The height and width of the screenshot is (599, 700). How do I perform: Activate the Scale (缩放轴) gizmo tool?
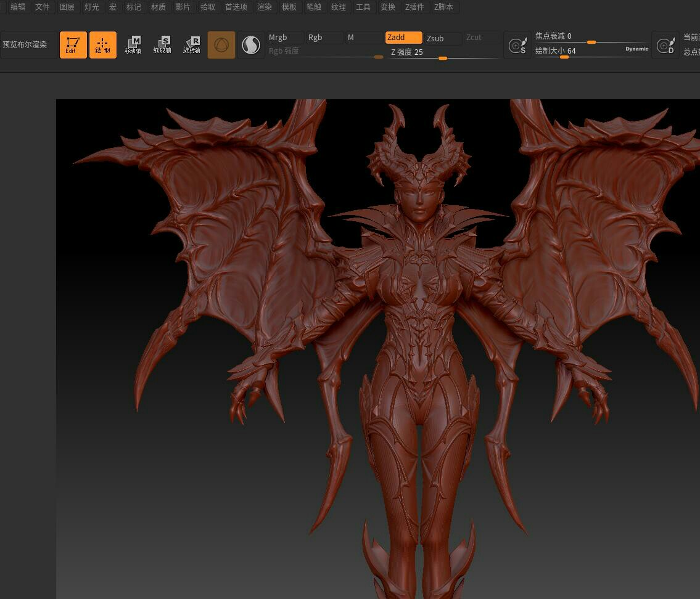(162, 45)
